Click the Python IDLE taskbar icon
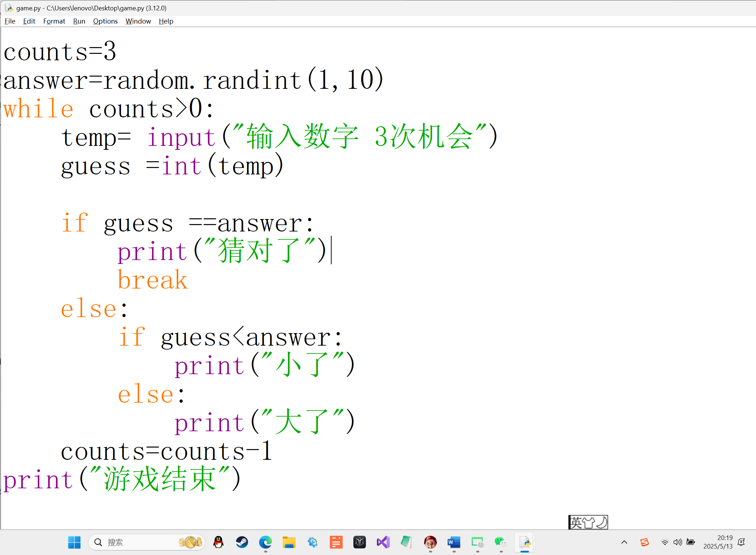This screenshot has height=555, width=756. coord(524,543)
